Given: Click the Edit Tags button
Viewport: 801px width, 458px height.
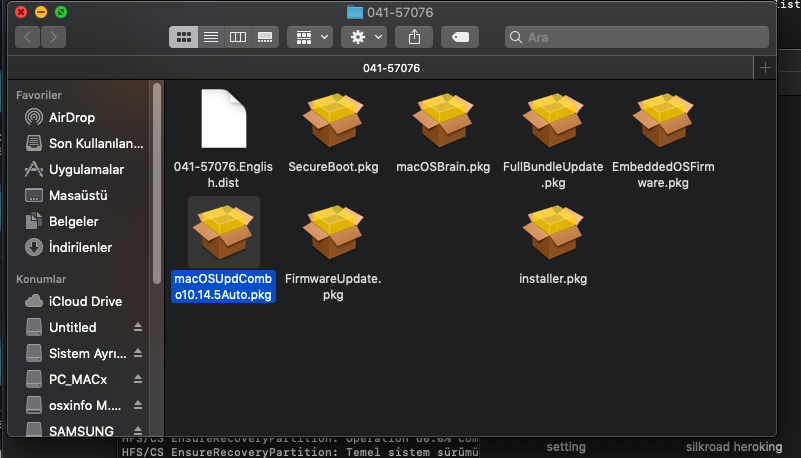Looking at the screenshot, I should (x=459, y=37).
